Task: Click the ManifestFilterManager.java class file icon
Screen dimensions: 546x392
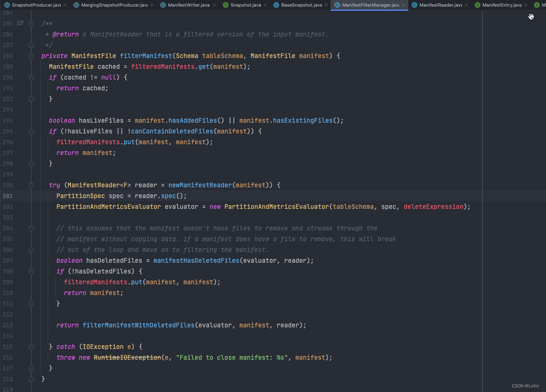Action: (x=337, y=5)
